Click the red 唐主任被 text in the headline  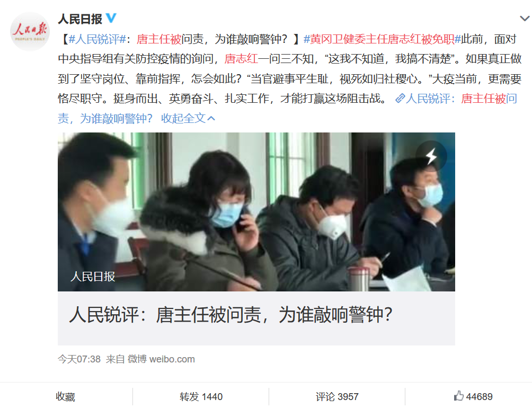159,39
